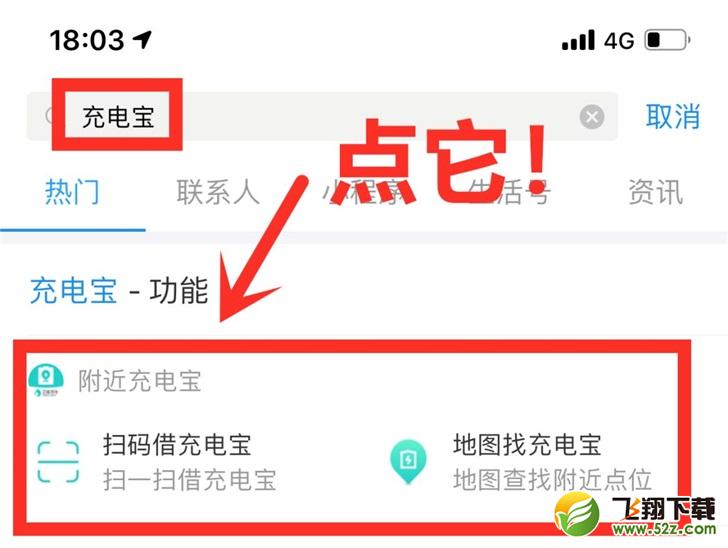
Task: Tap the search field containing 充电宝
Action: click(322, 116)
